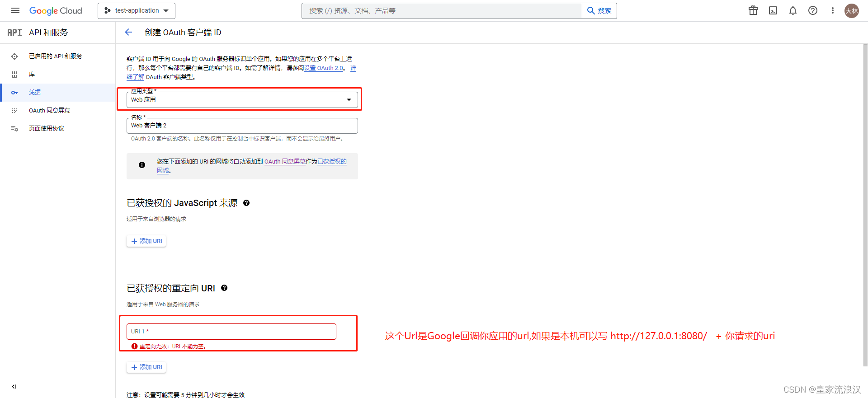The image size is (868, 398).
Task: Click the Google Cloud logo
Action: [56, 10]
